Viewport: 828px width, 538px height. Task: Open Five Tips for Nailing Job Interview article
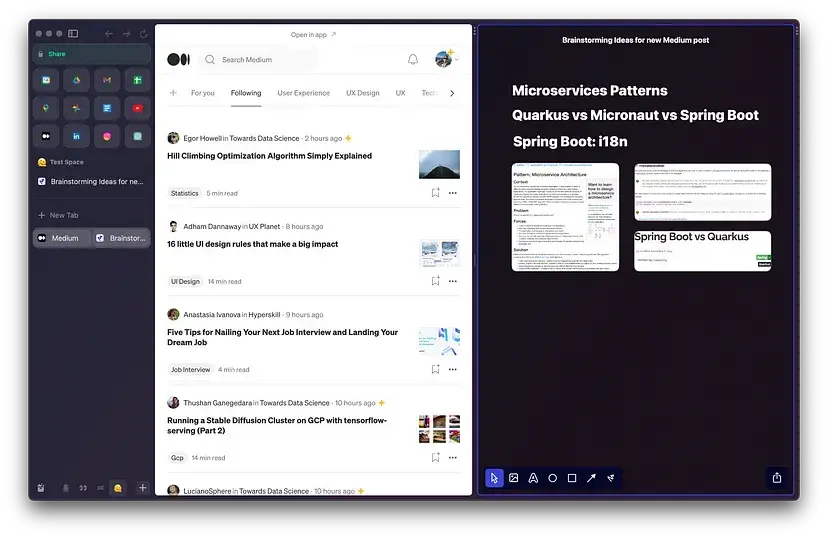point(283,337)
